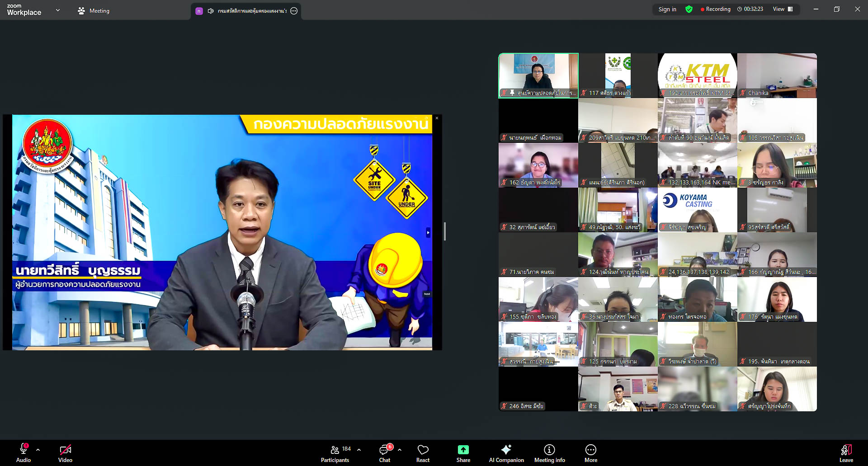Open AI Companion
The image size is (868, 466).
pyautogui.click(x=506, y=453)
